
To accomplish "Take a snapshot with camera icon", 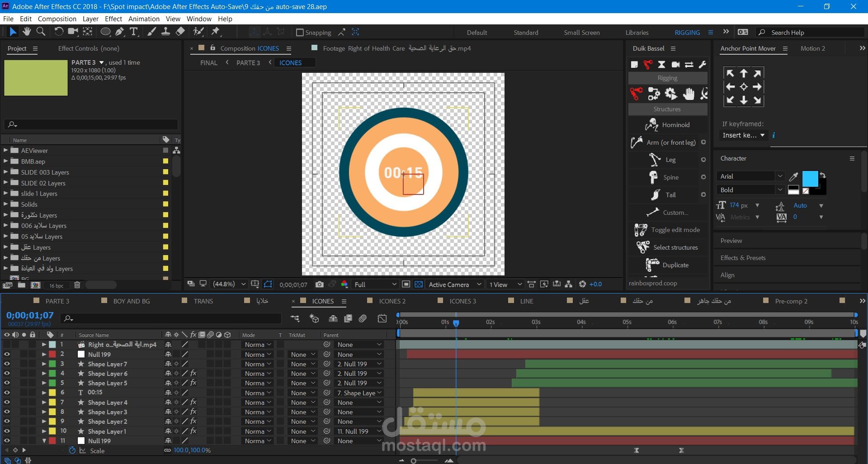I will tap(320, 284).
